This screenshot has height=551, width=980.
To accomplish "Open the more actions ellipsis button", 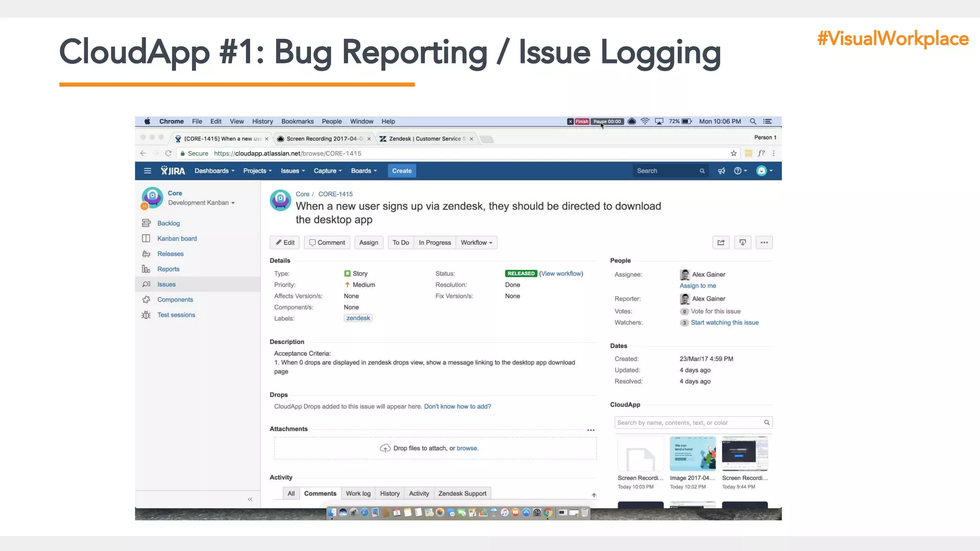I will [764, 242].
